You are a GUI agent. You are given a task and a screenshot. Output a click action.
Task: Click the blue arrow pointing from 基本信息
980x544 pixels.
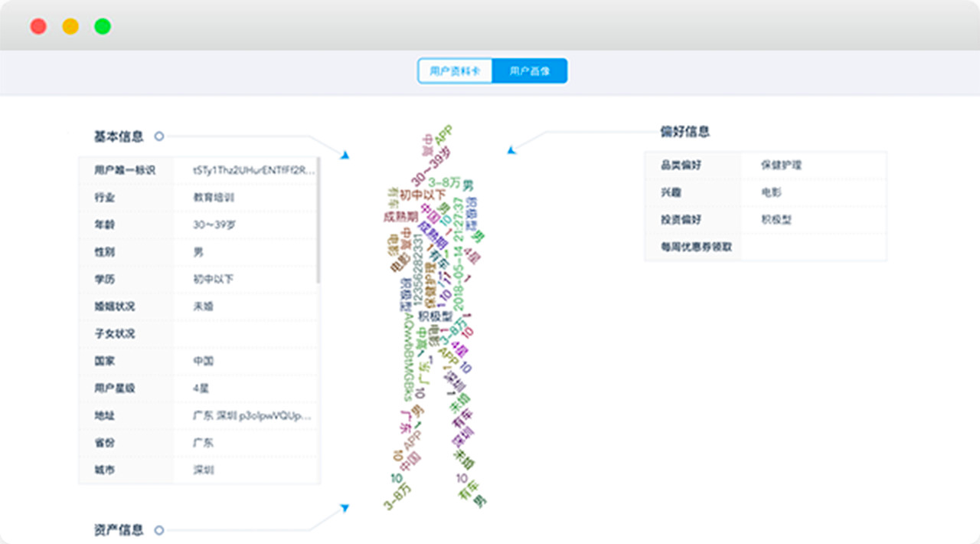click(x=345, y=155)
